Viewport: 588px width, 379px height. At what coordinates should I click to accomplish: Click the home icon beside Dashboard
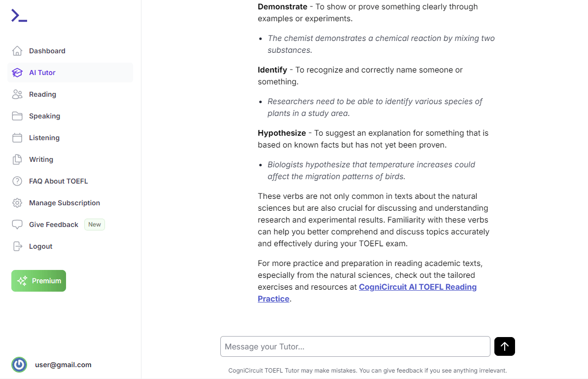pyautogui.click(x=17, y=51)
